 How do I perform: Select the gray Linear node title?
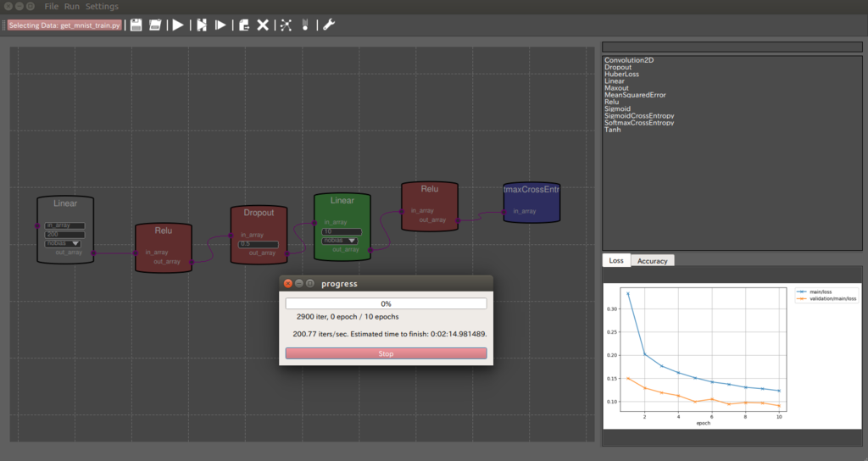pyautogui.click(x=65, y=203)
